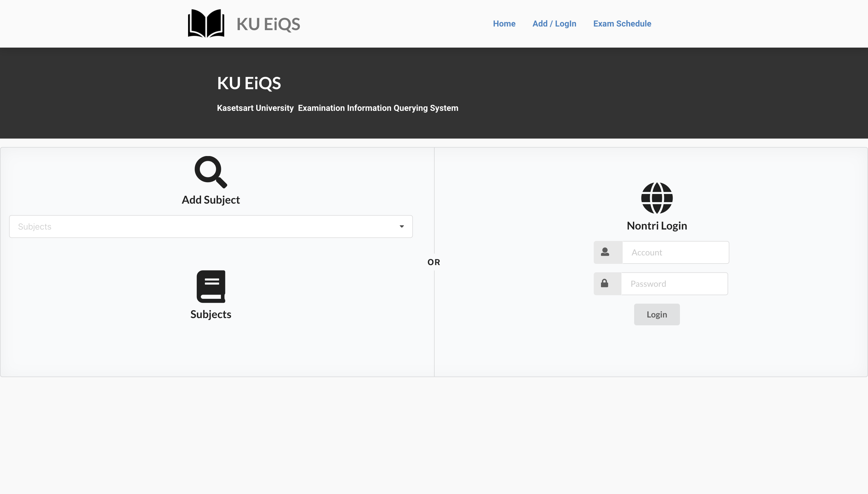Focus the Password input field
The image size is (868, 494).
coord(675,284)
